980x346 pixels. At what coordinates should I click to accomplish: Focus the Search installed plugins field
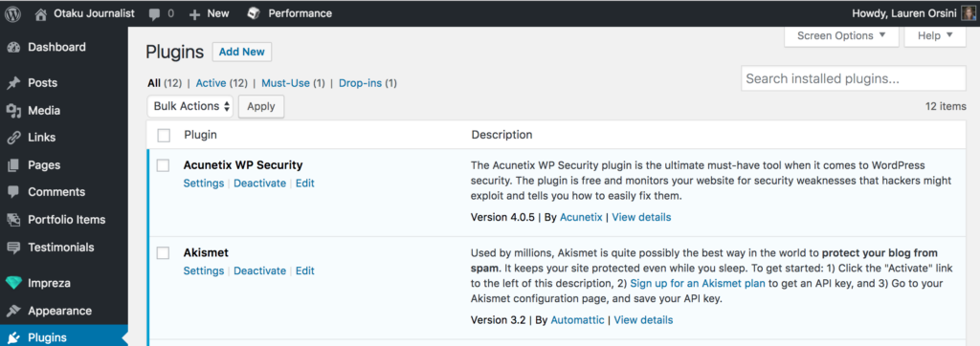point(854,79)
